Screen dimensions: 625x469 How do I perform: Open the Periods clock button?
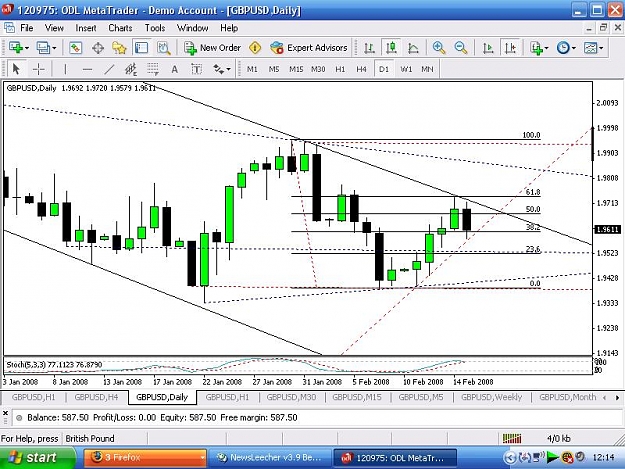pos(563,48)
